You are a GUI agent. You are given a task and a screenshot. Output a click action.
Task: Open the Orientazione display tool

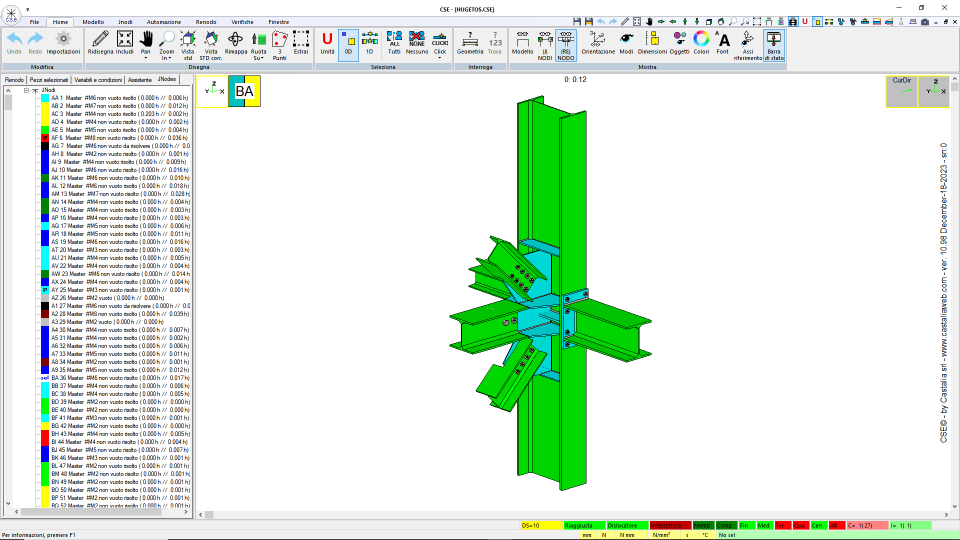598,43
